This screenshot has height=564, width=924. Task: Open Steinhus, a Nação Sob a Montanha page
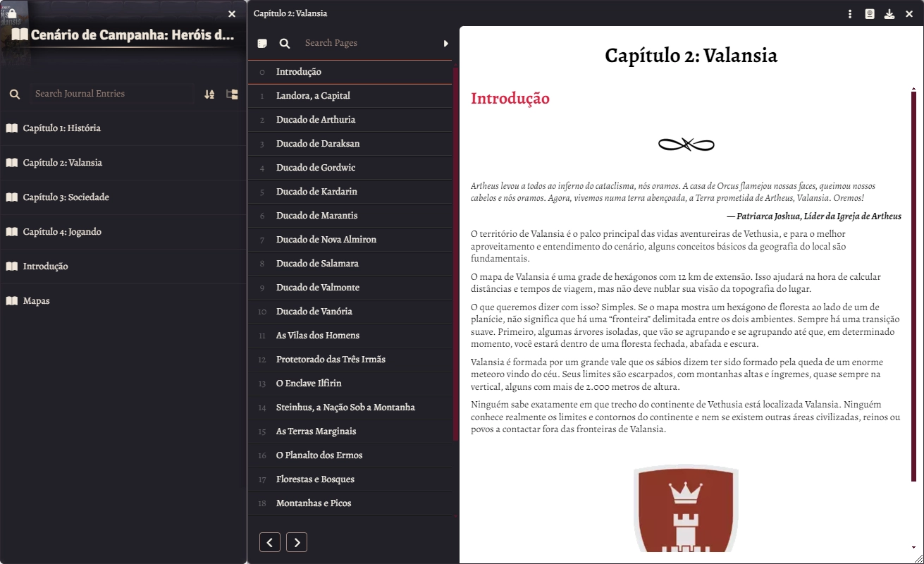(350, 407)
